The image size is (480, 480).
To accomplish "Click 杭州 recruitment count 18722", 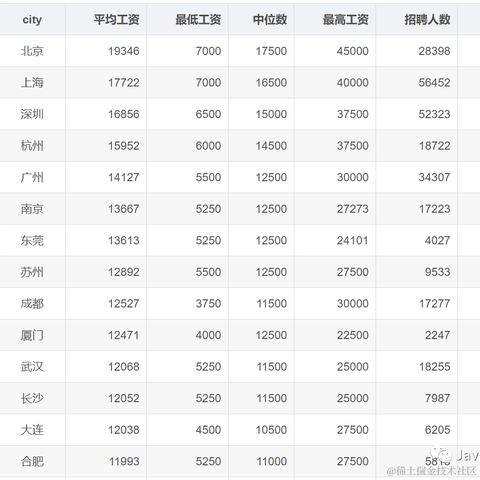I will tap(435, 146).
